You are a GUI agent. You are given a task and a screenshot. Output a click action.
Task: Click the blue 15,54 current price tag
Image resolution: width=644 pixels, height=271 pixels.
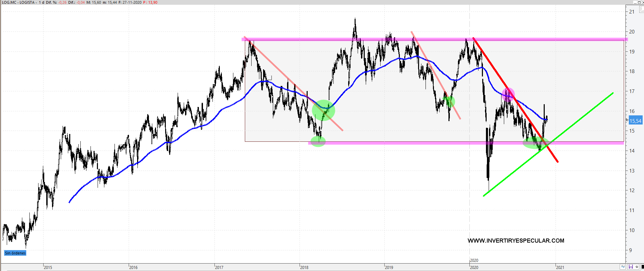coord(635,121)
